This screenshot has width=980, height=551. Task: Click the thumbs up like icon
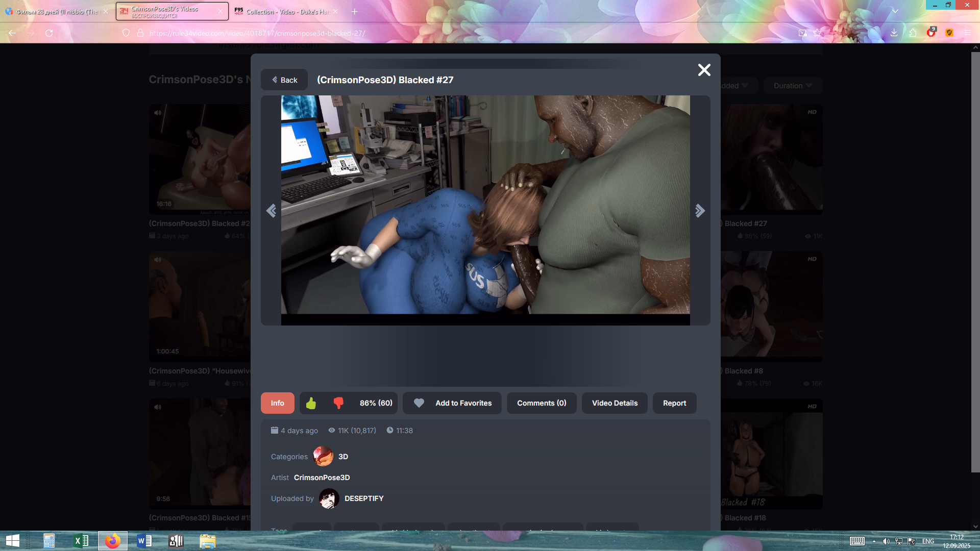(x=311, y=404)
